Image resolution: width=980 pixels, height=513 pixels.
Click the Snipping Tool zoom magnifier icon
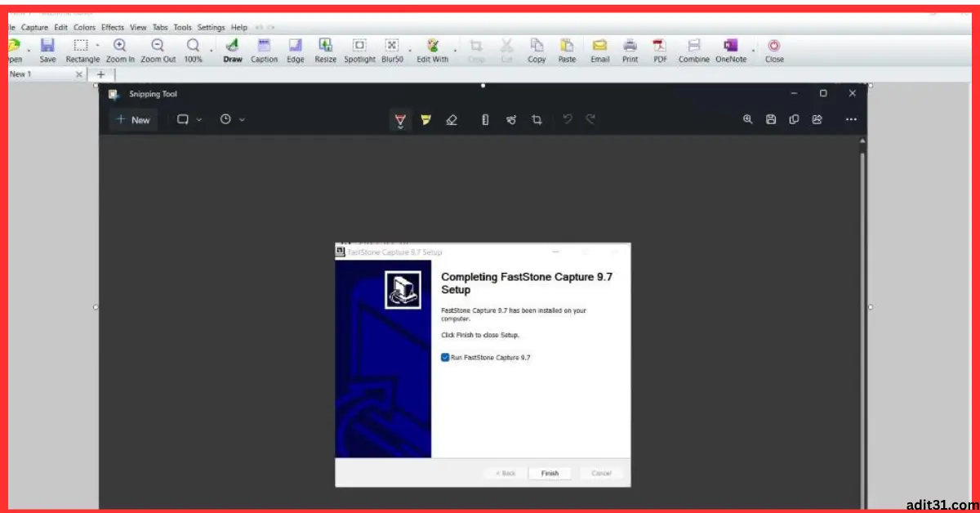pyautogui.click(x=747, y=119)
